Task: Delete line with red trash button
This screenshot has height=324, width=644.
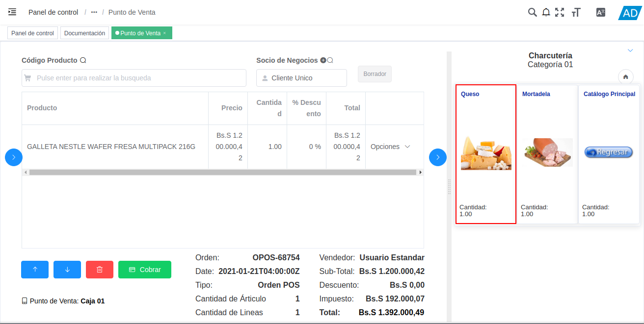Action: (100, 270)
